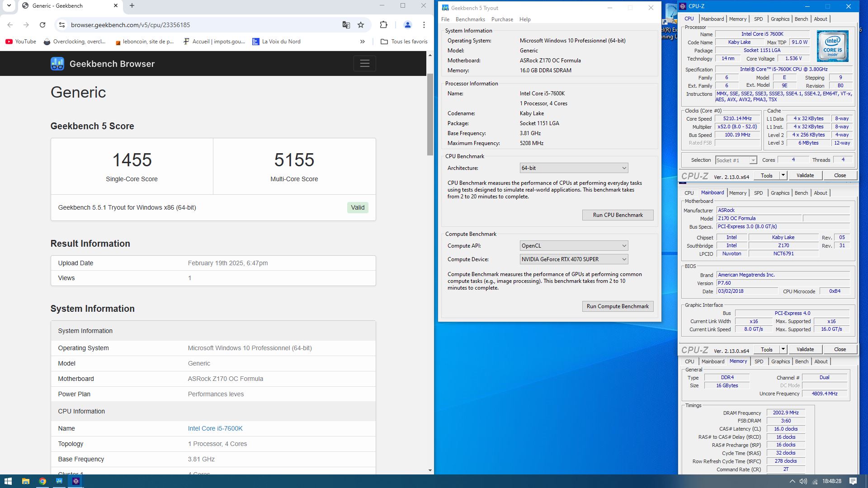Open the Purchase menu in Geekbench

[502, 19]
